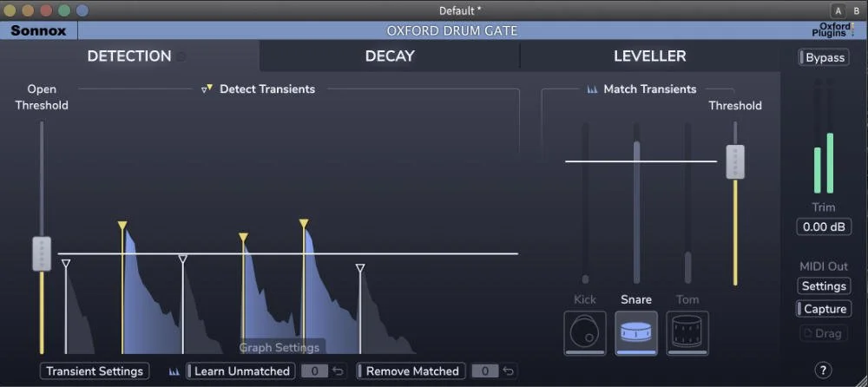Viewport: 868px width, 387px height.
Task: Toggle MIDI Capture on
Action: click(824, 309)
